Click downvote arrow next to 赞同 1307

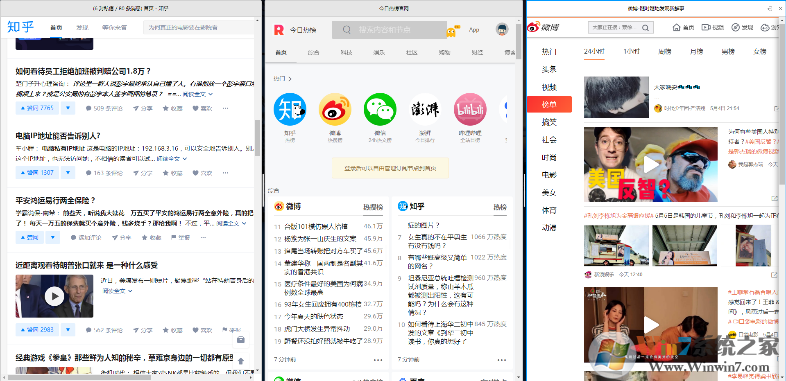point(68,172)
